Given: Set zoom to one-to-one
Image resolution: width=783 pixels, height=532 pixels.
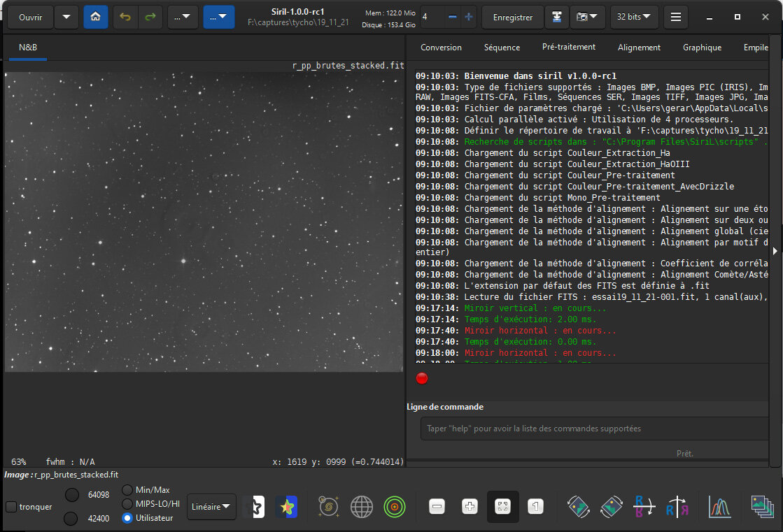Looking at the screenshot, I should [535, 507].
